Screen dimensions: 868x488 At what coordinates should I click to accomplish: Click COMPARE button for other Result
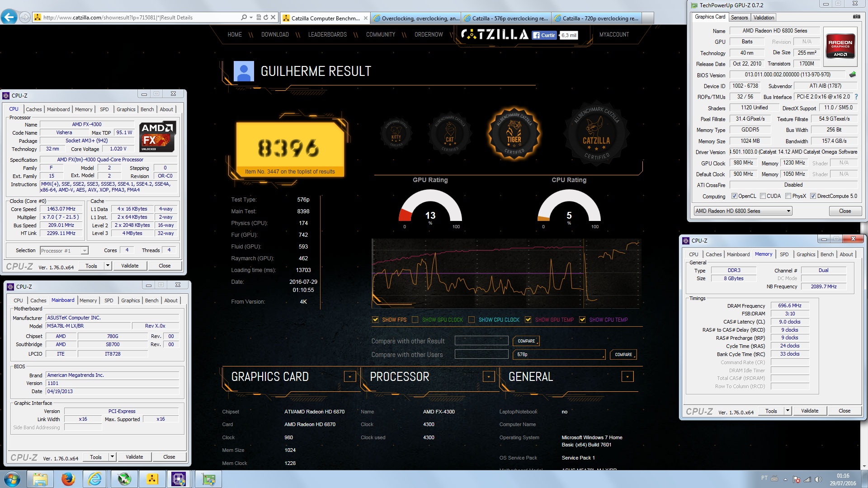[x=526, y=341]
